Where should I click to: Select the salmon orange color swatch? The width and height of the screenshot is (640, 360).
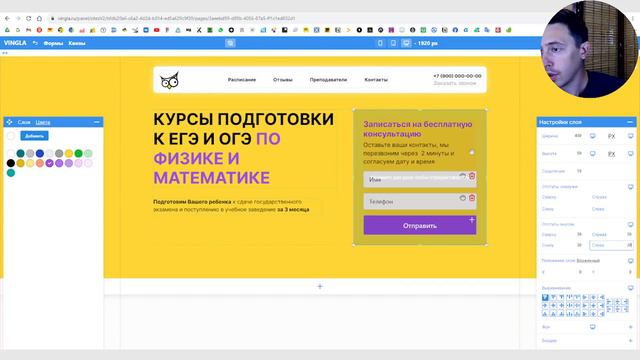click(x=40, y=163)
